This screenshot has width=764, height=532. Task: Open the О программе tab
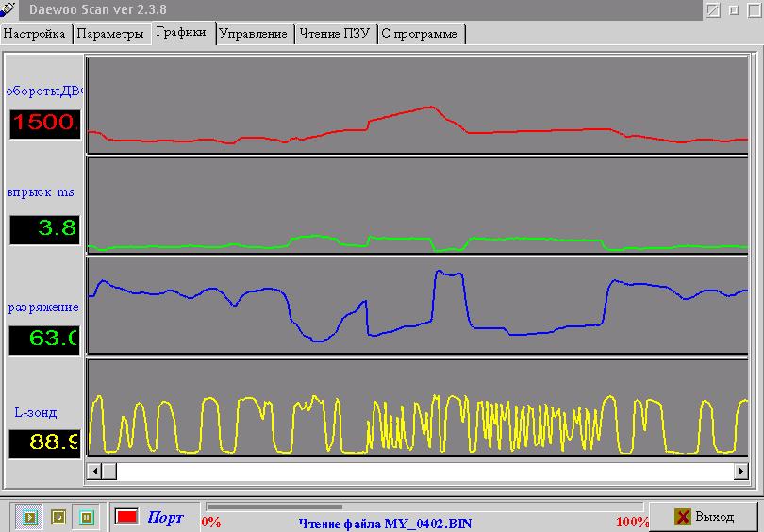420,34
